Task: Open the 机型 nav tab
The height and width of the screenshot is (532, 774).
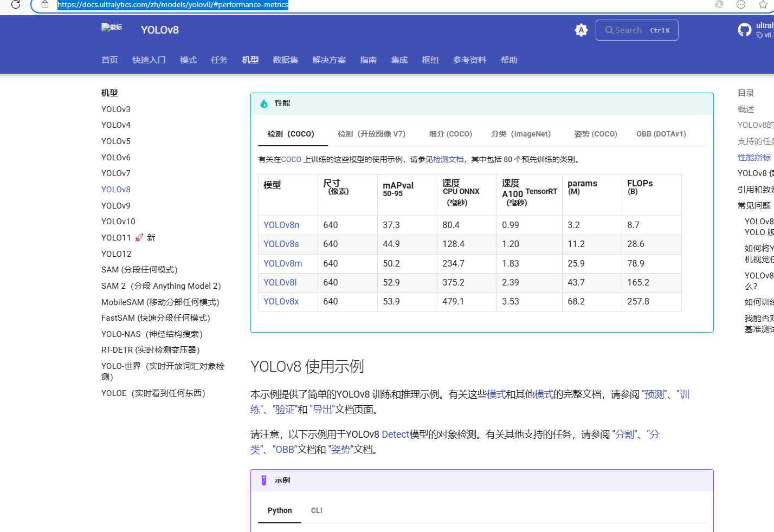Action: pos(250,60)
